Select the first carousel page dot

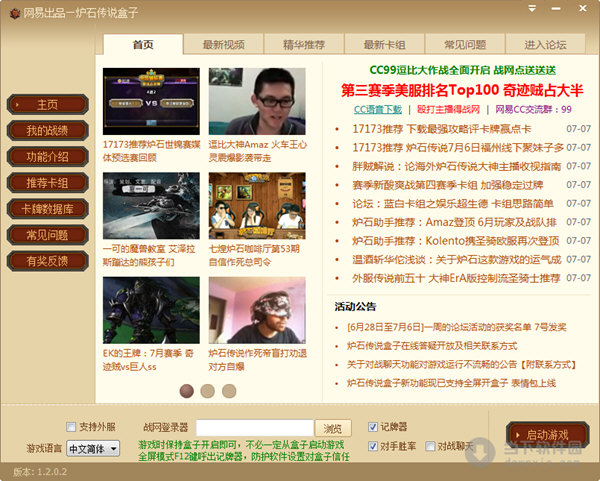coord(187,391)
